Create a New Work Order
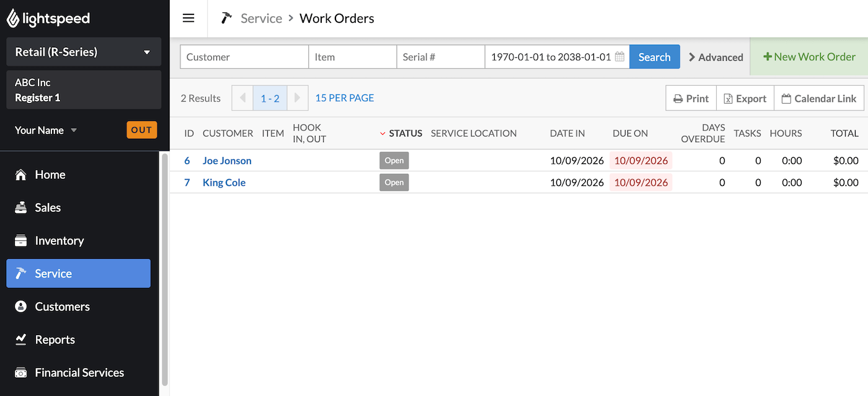Viewport: 868px width, 396px height. (809, 56)
